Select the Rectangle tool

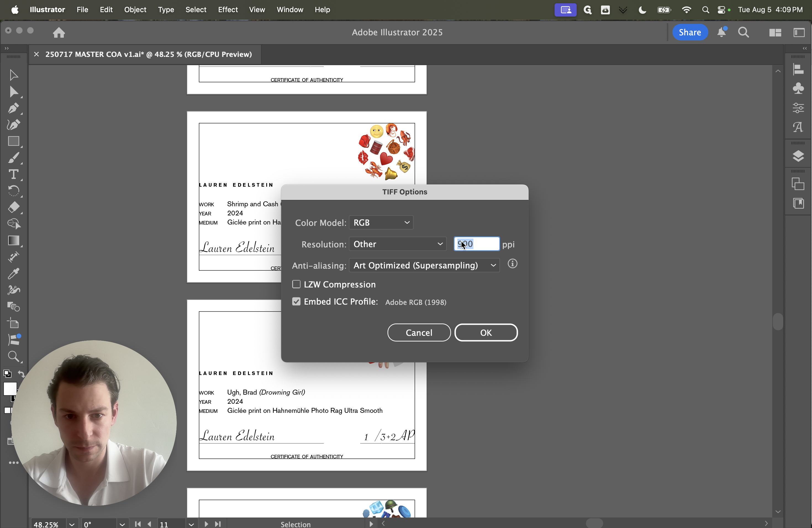[14, 141]
